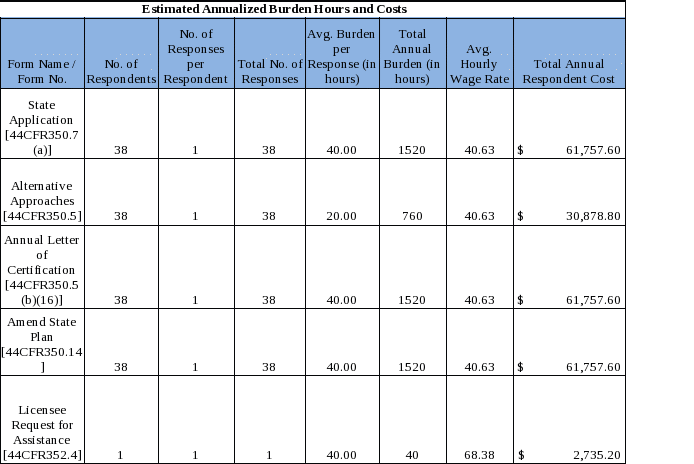Select total burden 1520 in State Application row
Image resolution: width=694 pixels, height=464 pixels.
coord(412,150)
